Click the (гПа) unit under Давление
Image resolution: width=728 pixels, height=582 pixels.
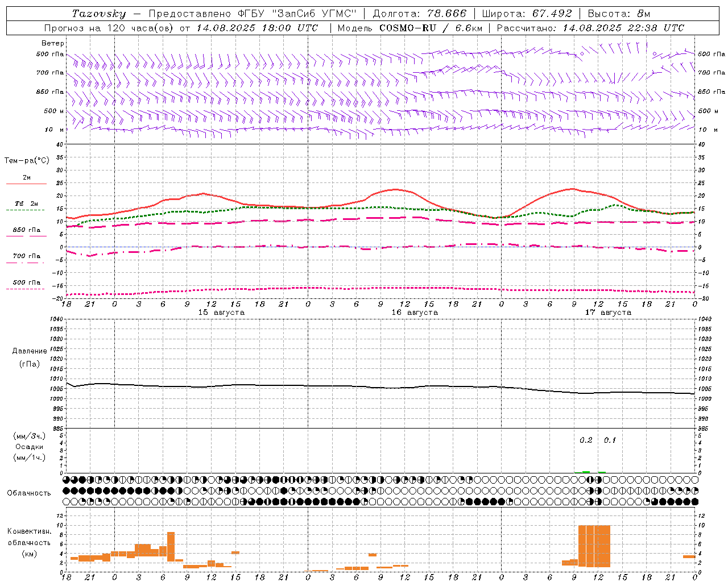point(30,364)
